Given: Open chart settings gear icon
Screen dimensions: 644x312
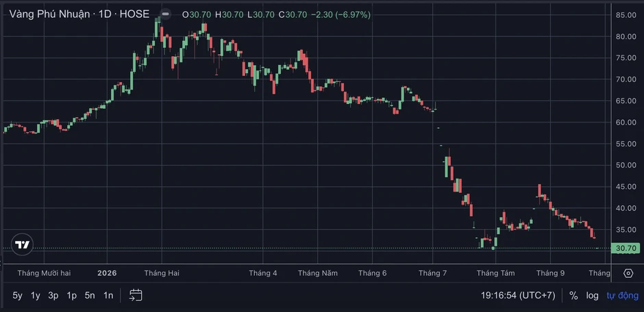Looking at the screenshot, I should point(628,274).
